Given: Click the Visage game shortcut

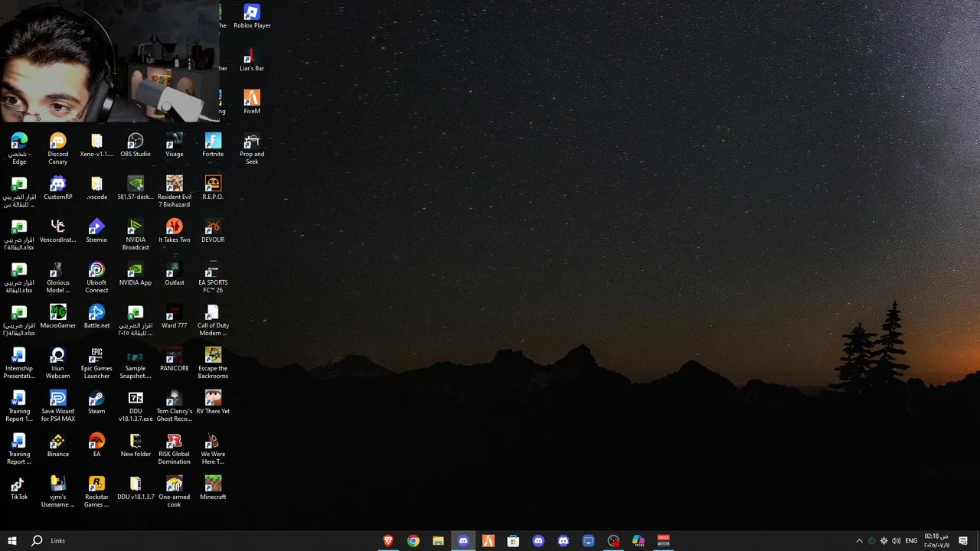Looking at the screenshot, I should click(175, 145).
